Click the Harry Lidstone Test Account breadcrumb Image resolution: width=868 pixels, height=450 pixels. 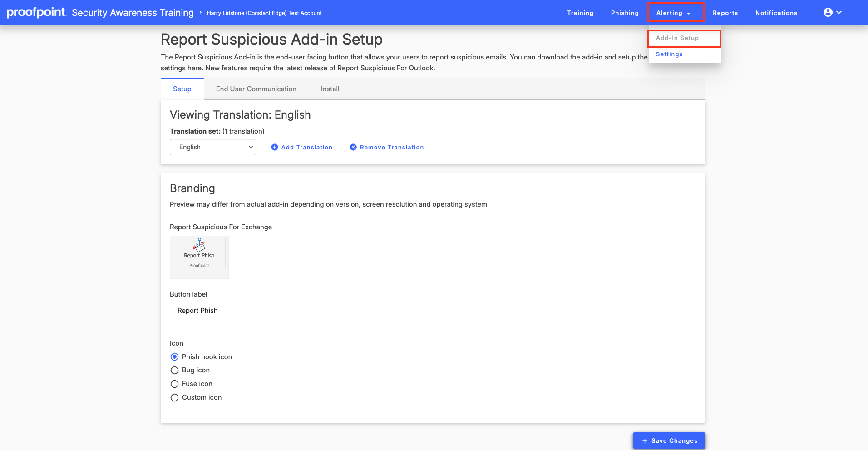tap(264, 13)
